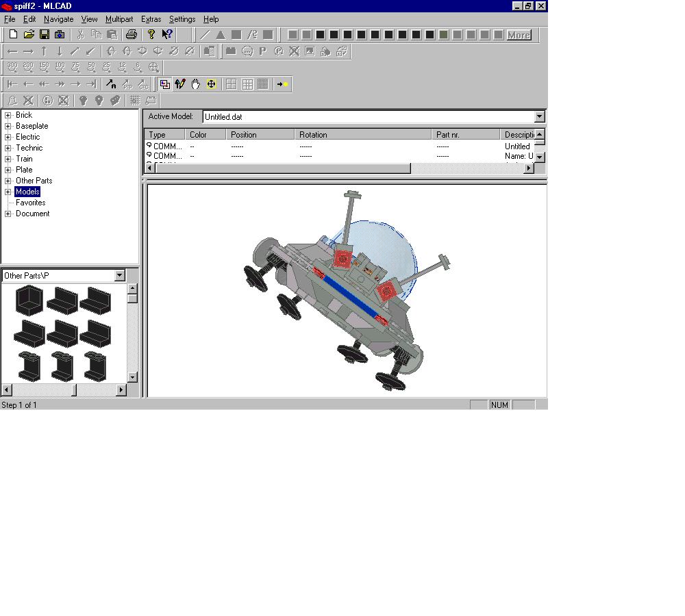Expand the Brick tree node
685x616 pixels.
pos(8,115)
